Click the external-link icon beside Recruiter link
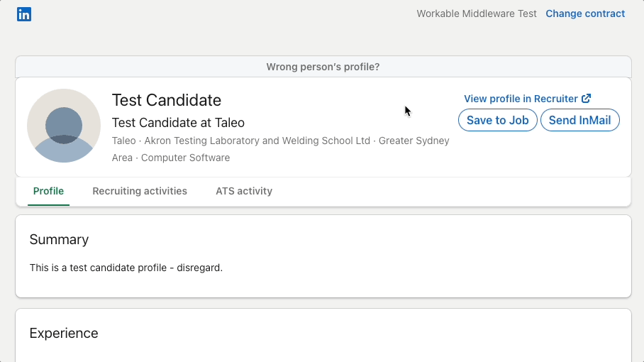The width and height of the screenshot is (644, 362). point(586,99)
